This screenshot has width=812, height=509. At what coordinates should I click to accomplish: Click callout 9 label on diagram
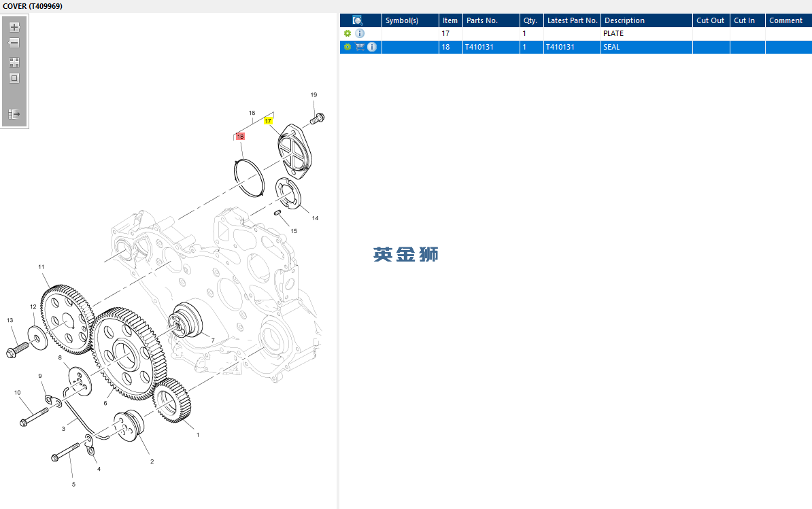tap(40, 376)
